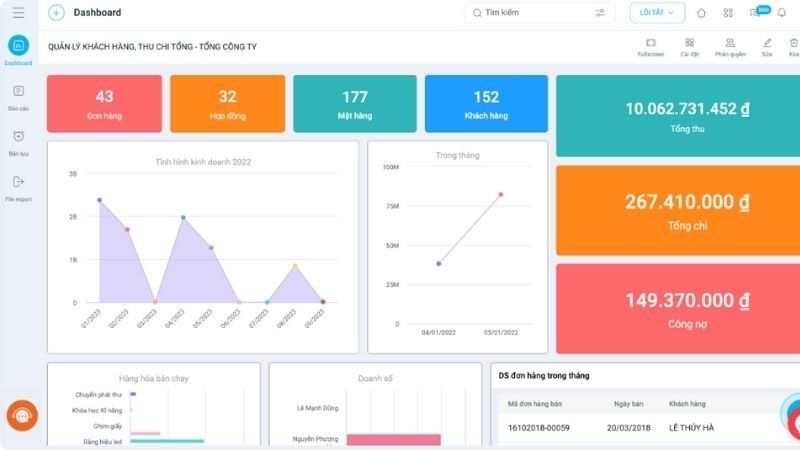Open the hamburger menu in the sidebar
The image size is (800, 450).
click(18, 13)
